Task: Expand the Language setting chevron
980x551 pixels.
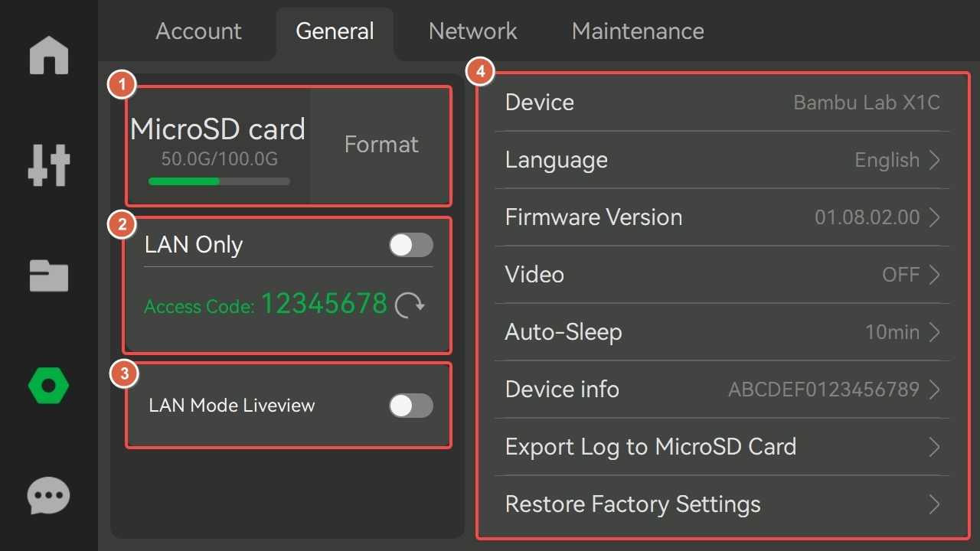Action: (x=934, y=160)
